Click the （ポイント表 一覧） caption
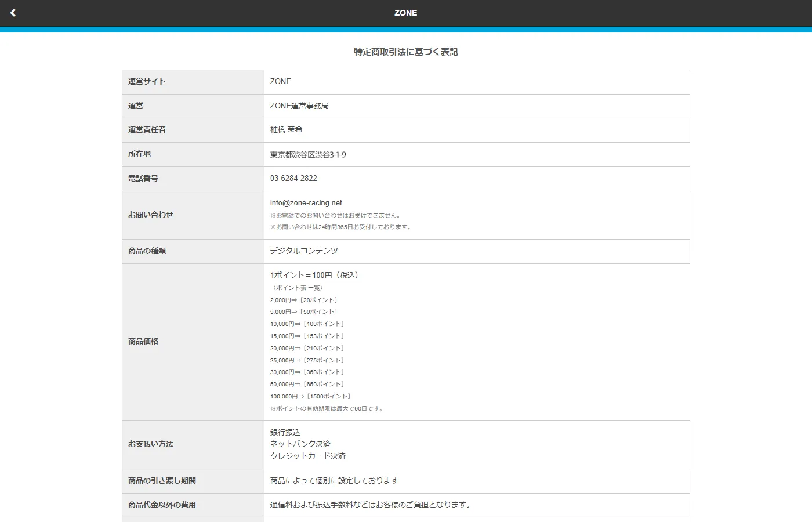812x522 pixels. click(298, 288)
